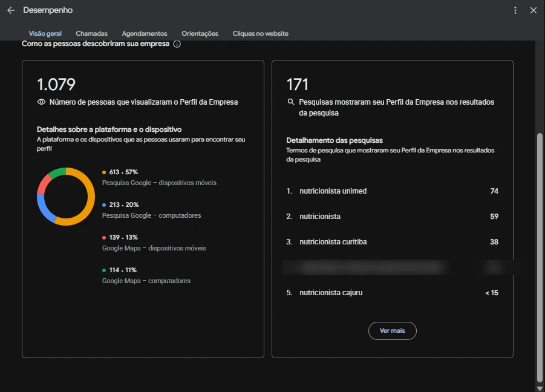Image resolution: width=545 pixels, height=392 pixels.
Task: Click the magnifier icon beside Pesquisas mostraram
Action: click(x=290, y=102)
